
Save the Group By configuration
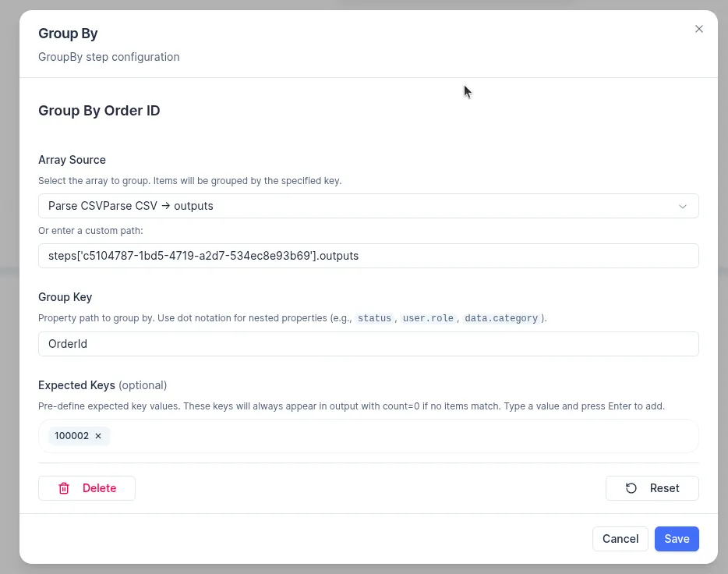[x=677, y=539]
